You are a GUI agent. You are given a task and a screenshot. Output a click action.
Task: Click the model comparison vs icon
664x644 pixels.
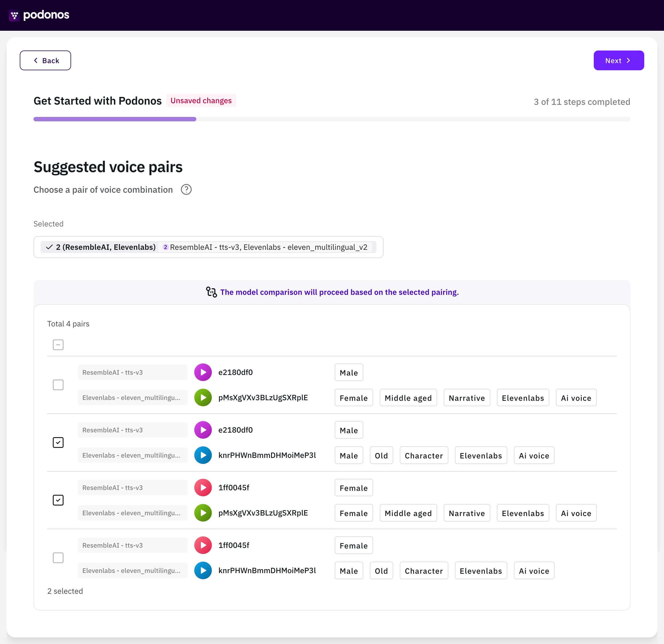211,292
